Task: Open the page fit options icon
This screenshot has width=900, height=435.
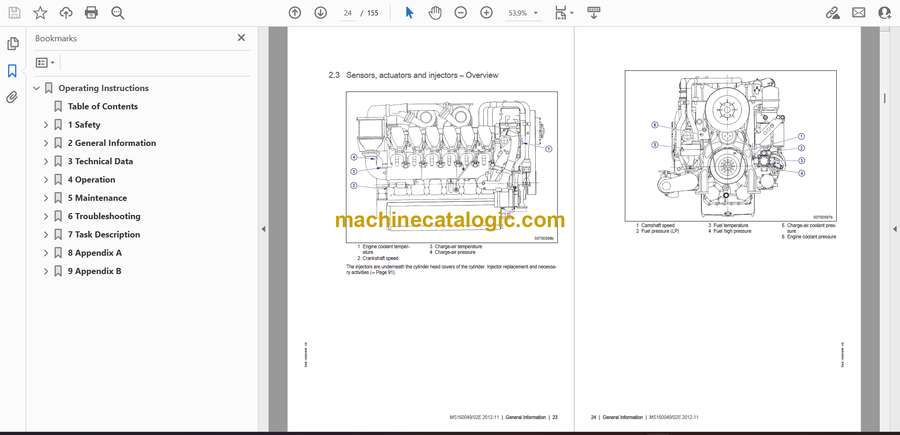Action: (x=562, y=13)
